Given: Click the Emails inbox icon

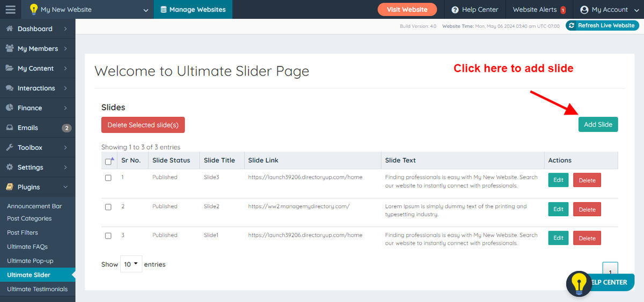Looking at the screenshot, I should pyautogui.click(x=9, y=128).
